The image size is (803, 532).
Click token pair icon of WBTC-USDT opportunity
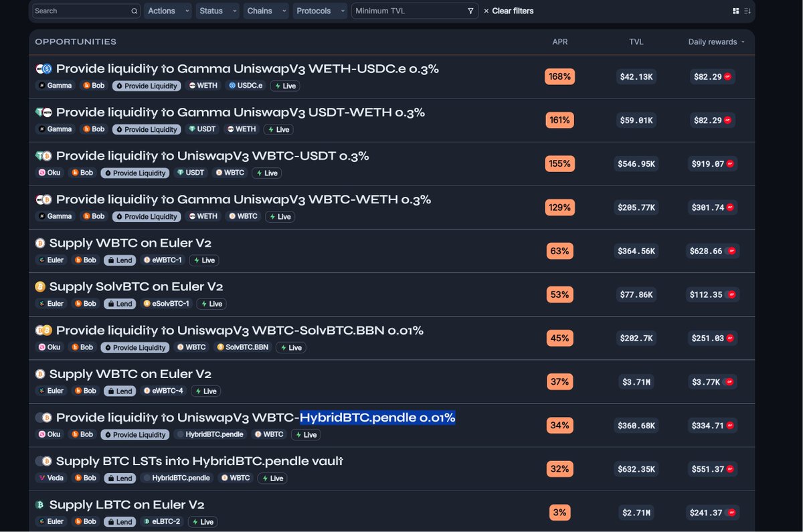point(43,156)
